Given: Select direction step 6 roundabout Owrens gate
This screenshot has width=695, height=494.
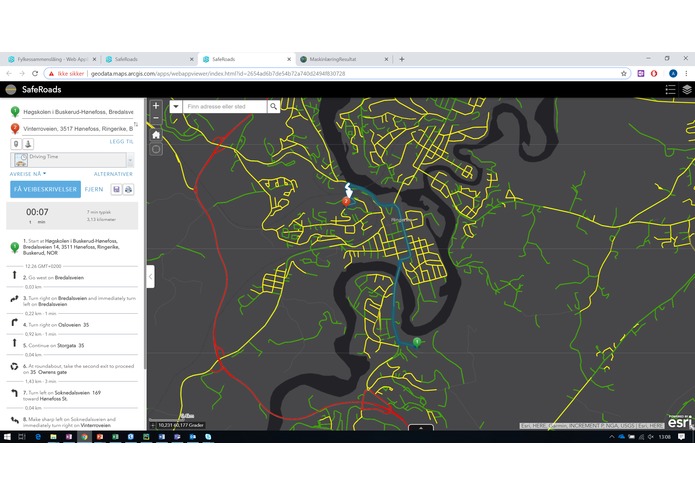Looking at the screenshot, I should click(72, 369).
